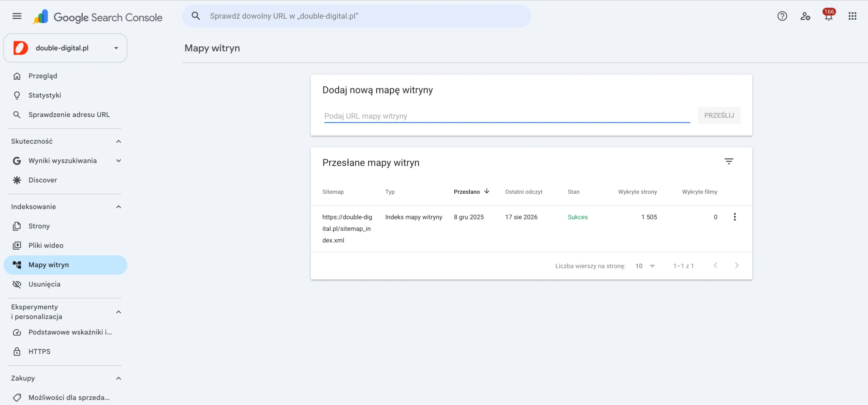868x405 pixels.
Task: Click the 1 505 discovered pages value
Action: 649,217
